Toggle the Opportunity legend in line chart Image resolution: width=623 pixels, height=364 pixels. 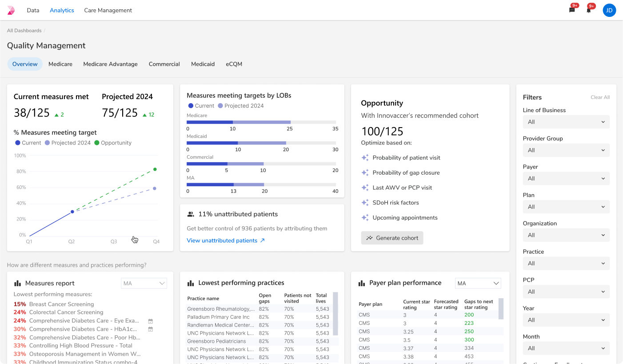click(113, 143)
